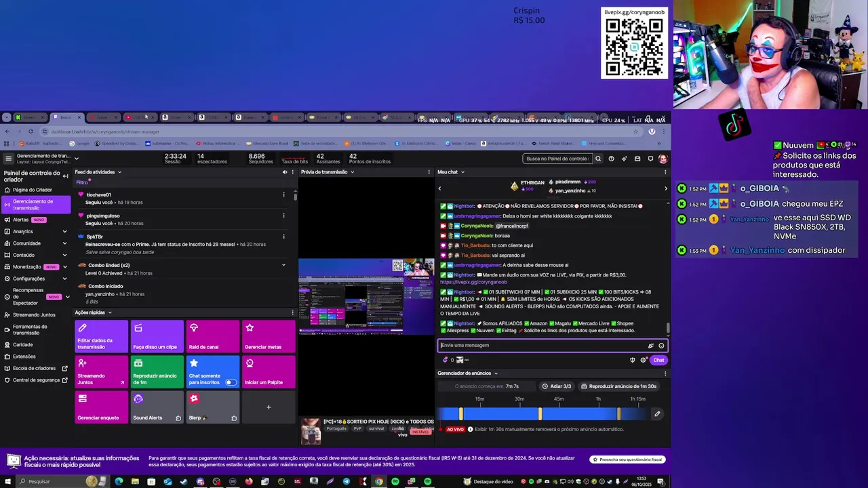Open chat settings gear icon
This screenshot has width=868, height=488.
tap(643, 360)
